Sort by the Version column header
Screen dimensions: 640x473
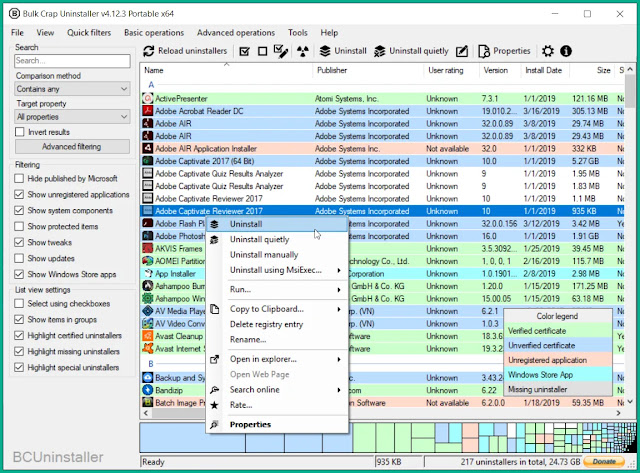496,70
